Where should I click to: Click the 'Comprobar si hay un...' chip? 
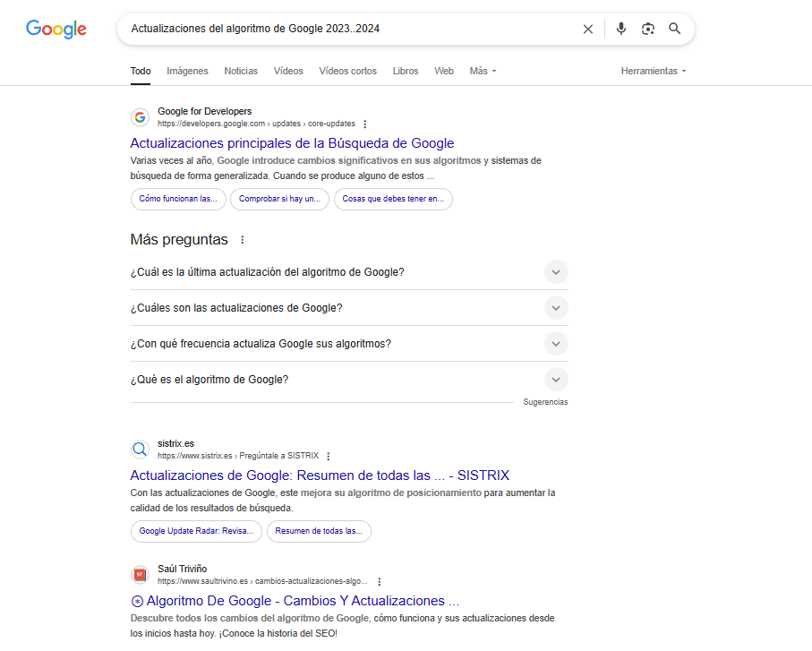pos(279,199)
